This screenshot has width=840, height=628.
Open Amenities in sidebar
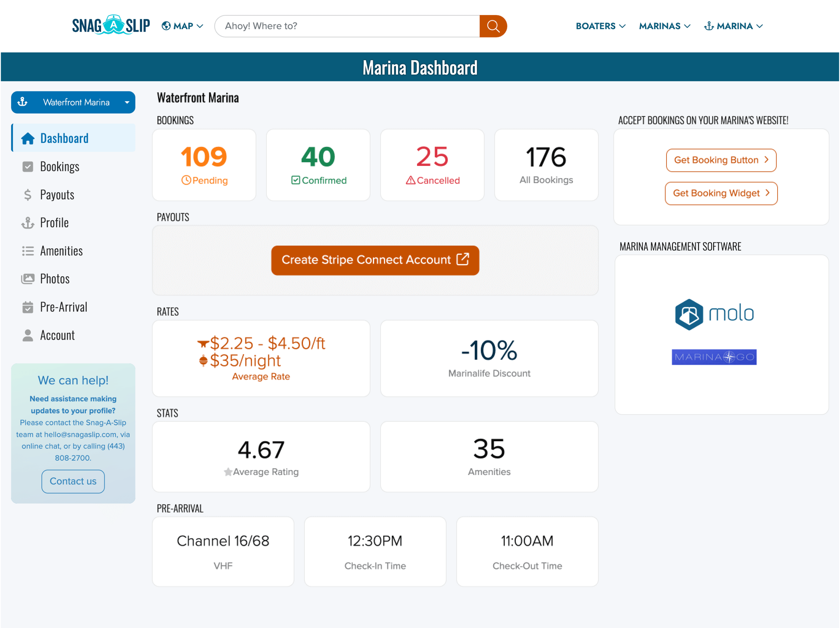tap(73, 251)
